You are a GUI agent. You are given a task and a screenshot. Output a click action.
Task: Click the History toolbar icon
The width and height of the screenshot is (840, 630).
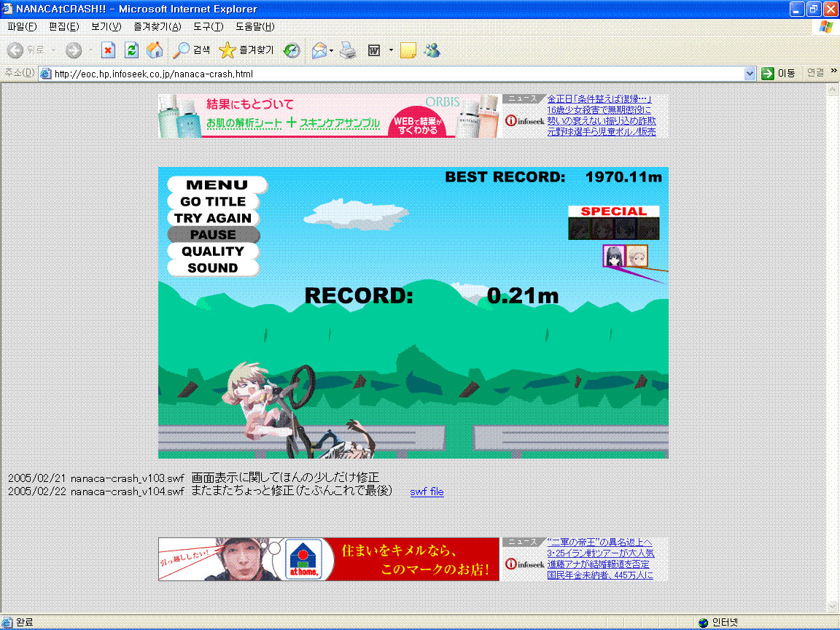pos(292,50)
